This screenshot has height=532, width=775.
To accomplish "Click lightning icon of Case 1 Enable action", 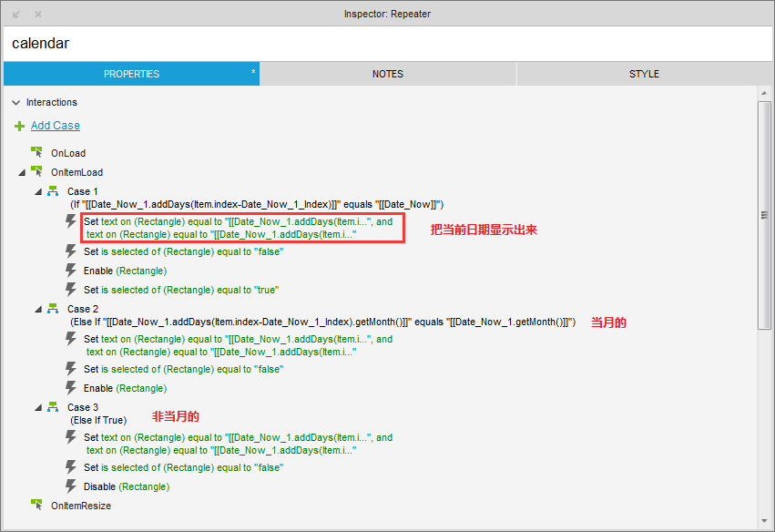I will point(71,271).
